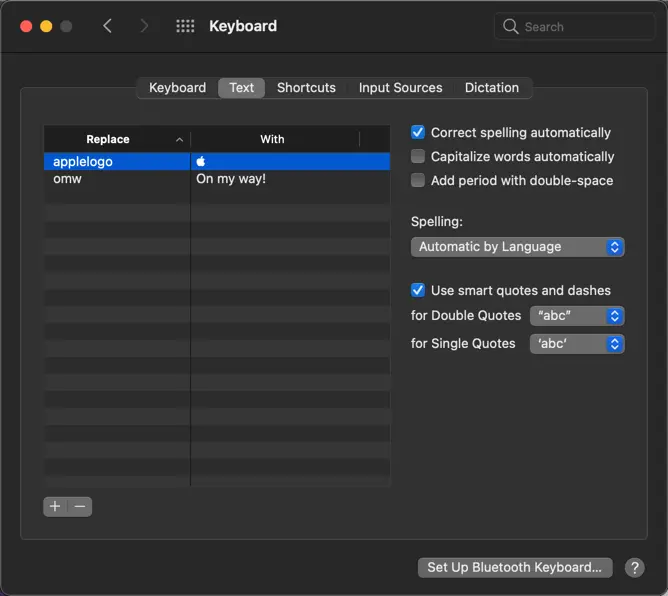Switch to the Shortcuts tab
This screenshot has height=596, width=668.
tap(306, 88)
